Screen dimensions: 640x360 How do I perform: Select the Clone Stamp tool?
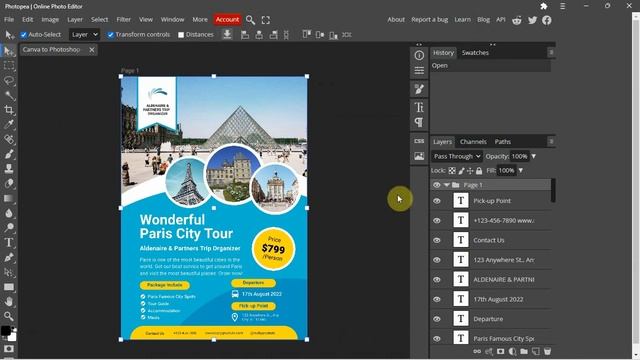[x=9, y=169]
